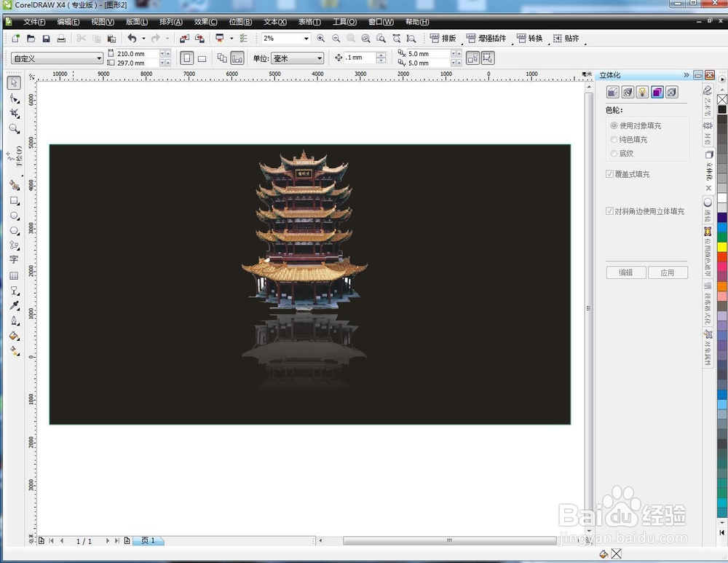
Task: Click the Zoom in magnifier
Action: click(x=321, y=38)
